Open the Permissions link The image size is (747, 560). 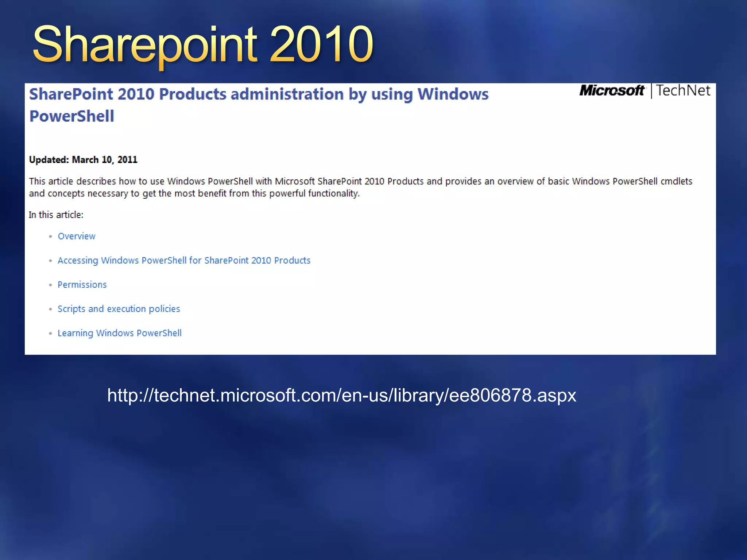pyautogui.click(x=82, y=285)
